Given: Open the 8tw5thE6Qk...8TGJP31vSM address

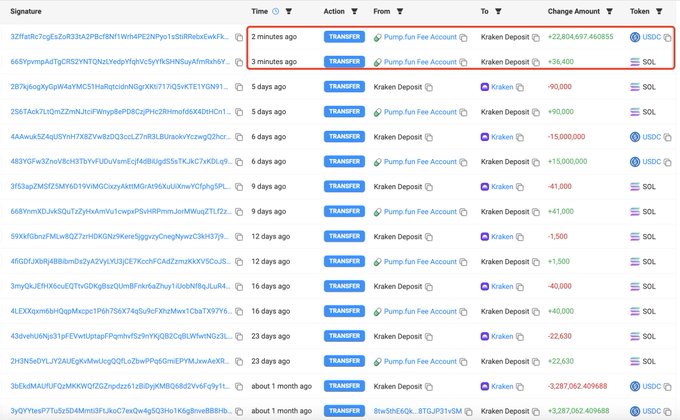Looking at the screenshot, I should click(418, 411).
